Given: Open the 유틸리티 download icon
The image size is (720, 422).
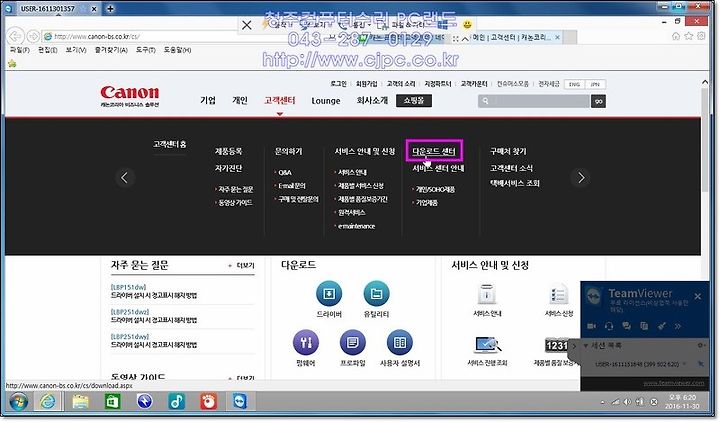Looking at the screenshot, I should 377,293.
